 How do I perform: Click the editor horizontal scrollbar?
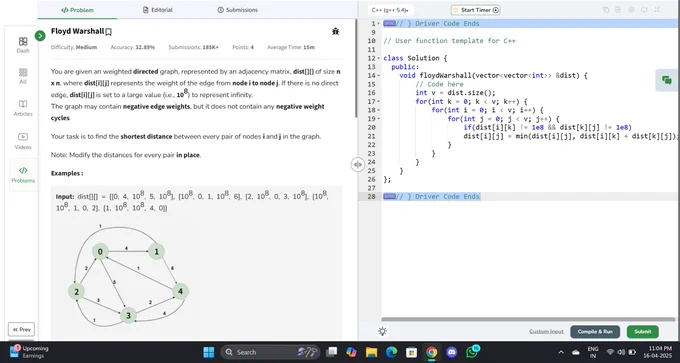(x=528, y=320)
